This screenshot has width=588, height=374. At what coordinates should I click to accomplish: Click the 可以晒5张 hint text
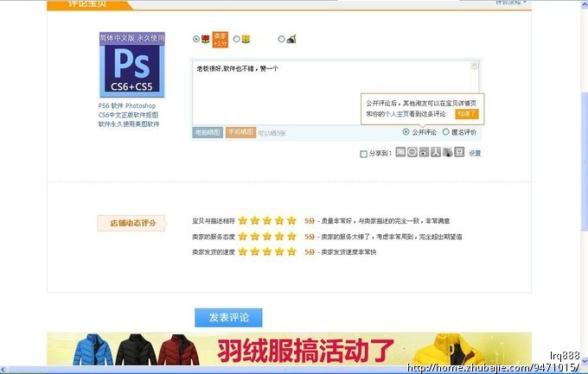click(272, 133)
